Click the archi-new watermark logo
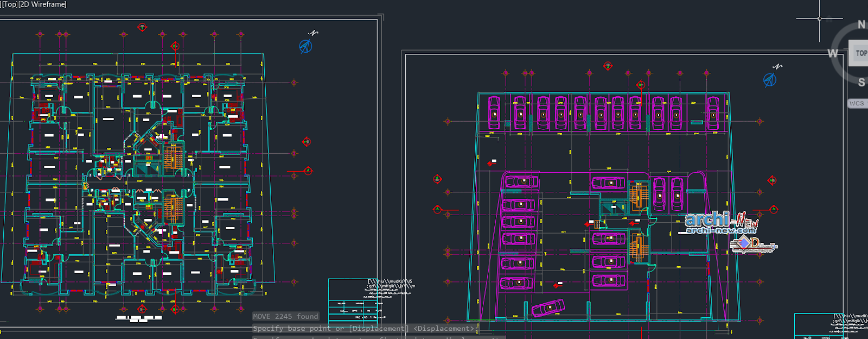 722,223
